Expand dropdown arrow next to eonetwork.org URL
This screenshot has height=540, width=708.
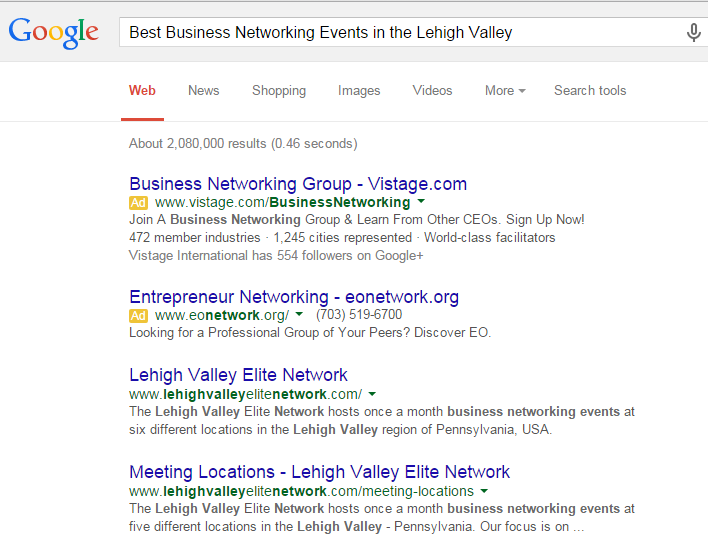pyautogui.click(x=299, y=314)
